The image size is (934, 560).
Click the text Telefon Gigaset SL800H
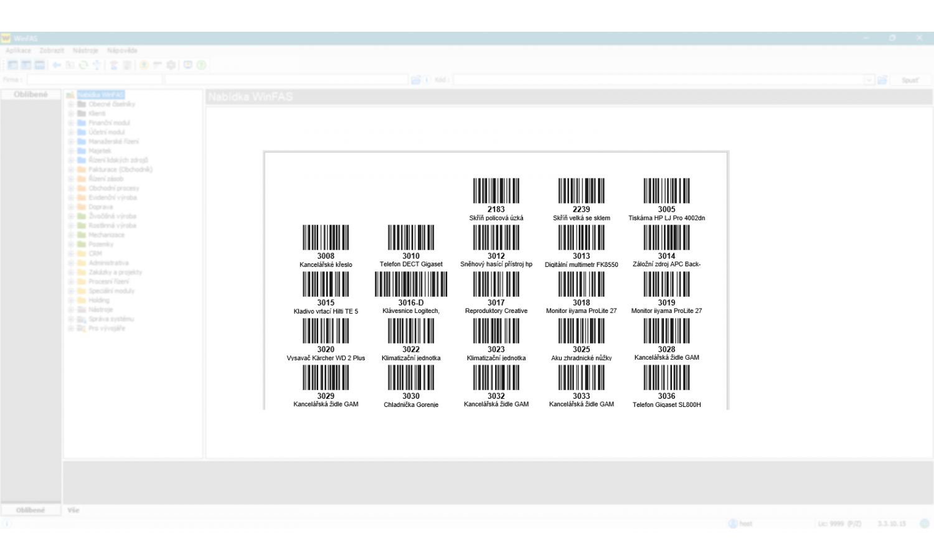[667, 405]
